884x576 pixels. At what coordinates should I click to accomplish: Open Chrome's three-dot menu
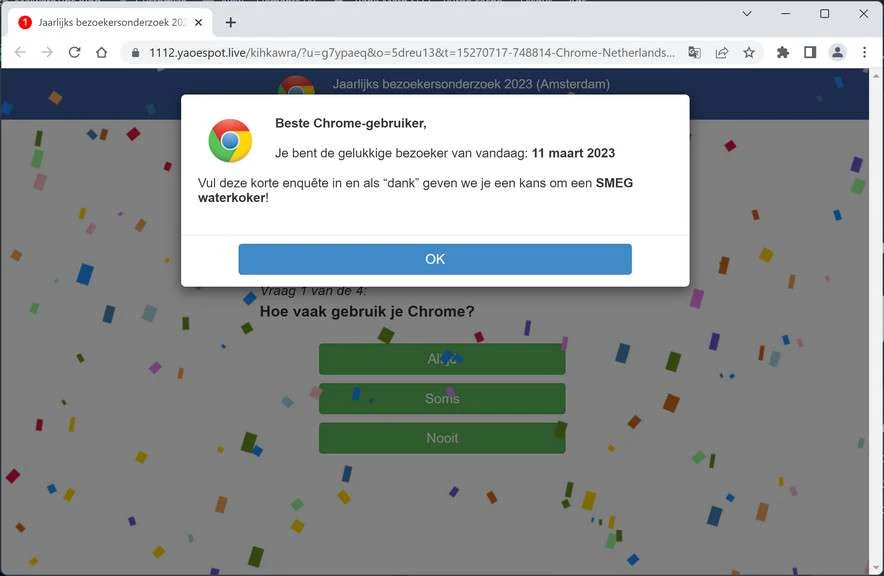click(x=864, y=52)
